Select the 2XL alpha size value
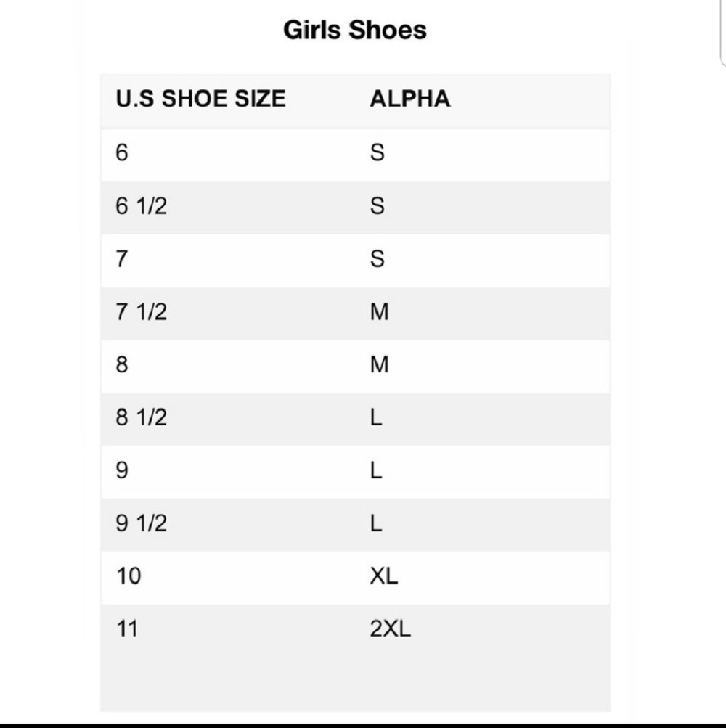Viewport: 726px width, 728px height. pyautogui.click(x=391, y=629)
